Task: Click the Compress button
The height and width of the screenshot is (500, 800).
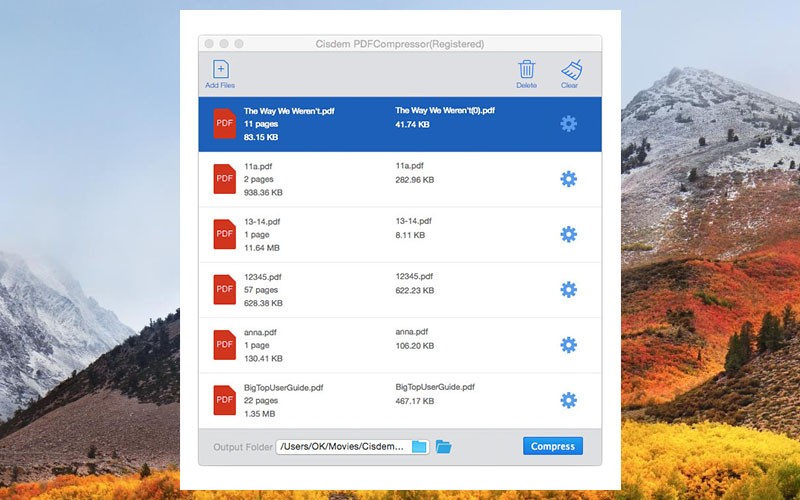Action: click(553, 446)
